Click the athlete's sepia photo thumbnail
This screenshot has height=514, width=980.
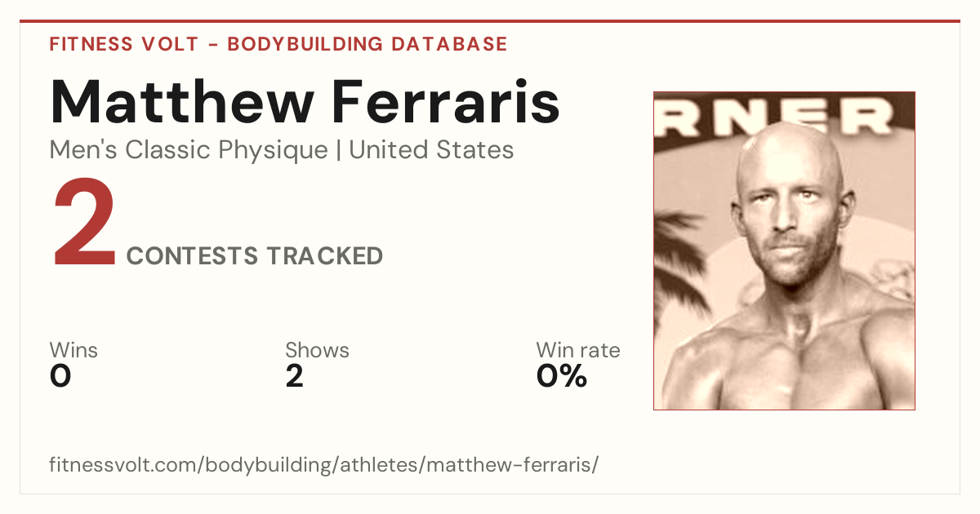point(784,250)
